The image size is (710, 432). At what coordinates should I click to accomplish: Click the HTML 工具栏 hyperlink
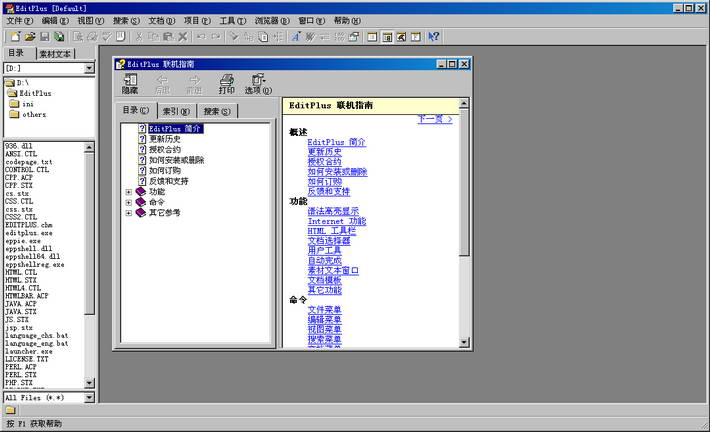click(x=332, y=231)
